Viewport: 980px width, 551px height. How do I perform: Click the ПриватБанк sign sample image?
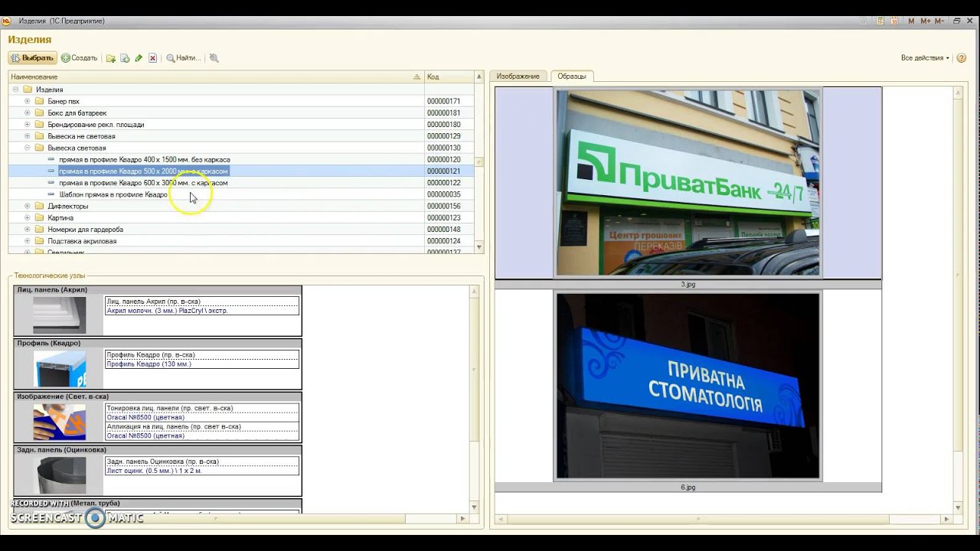tap(688, 182)
